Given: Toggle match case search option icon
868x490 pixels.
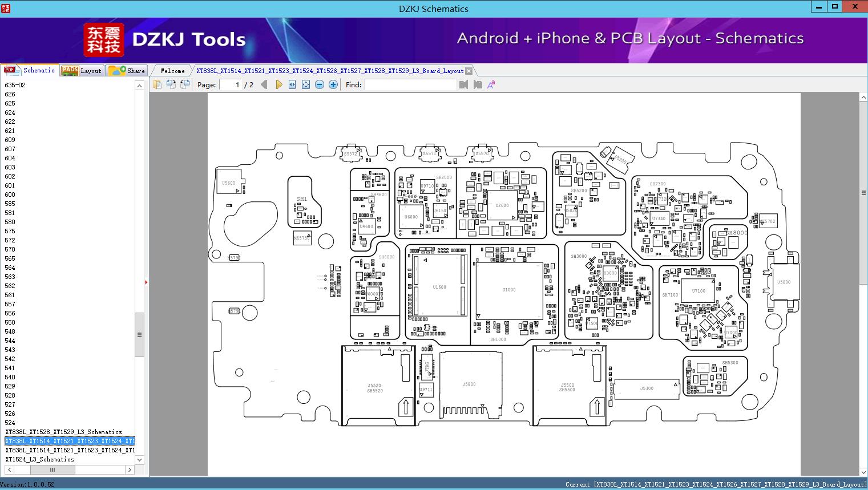Looking at the screenshot, I should pyautogui.click(x=491, y=84).
